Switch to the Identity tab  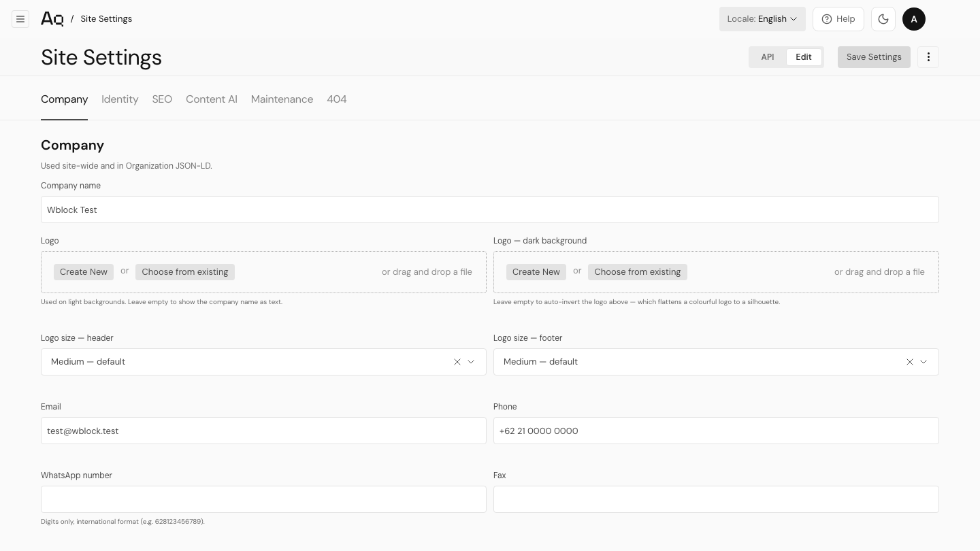(x=120, y=99)
